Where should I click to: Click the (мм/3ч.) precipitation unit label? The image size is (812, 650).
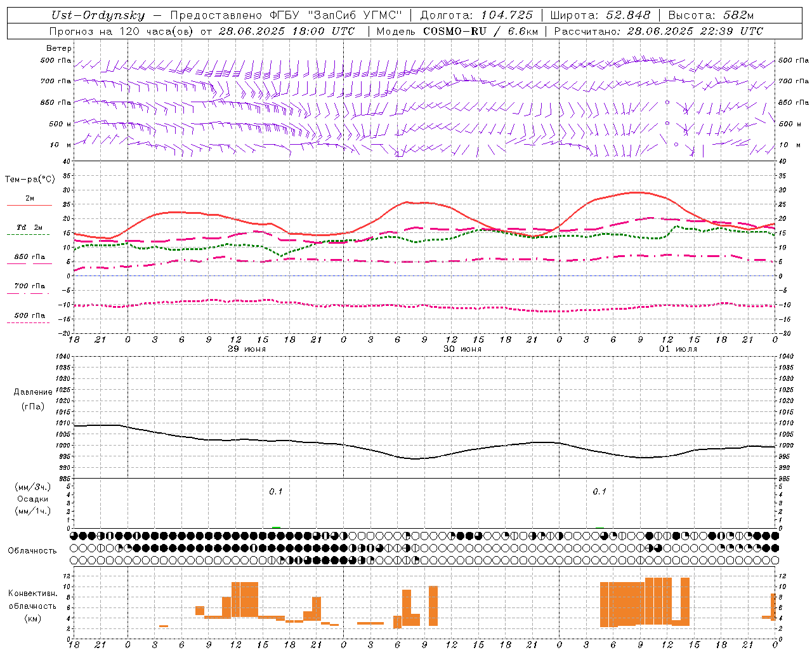pos(32,487)
